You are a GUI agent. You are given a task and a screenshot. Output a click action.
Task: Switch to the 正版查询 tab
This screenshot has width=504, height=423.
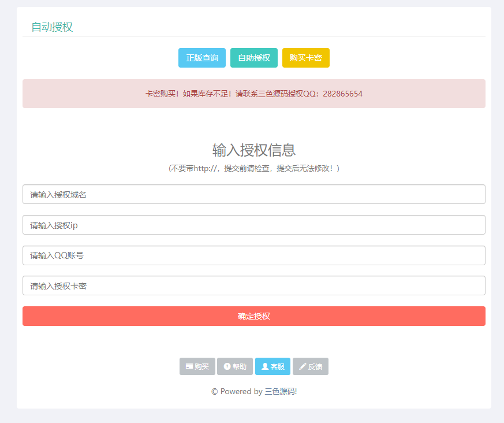point(201,58)
